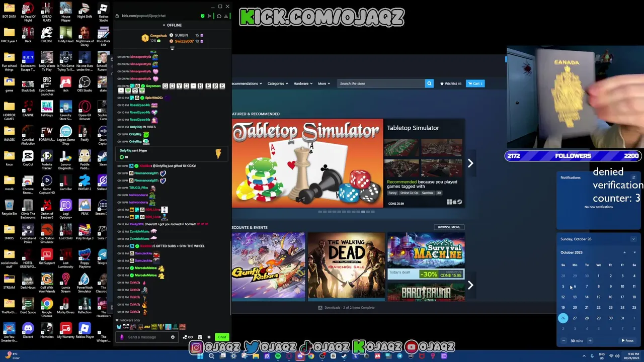Image resolution: width=644 pixels, height=362 pixels.
Task: Click the Featured carousel page indicator dots
Action: click(347, 212)
